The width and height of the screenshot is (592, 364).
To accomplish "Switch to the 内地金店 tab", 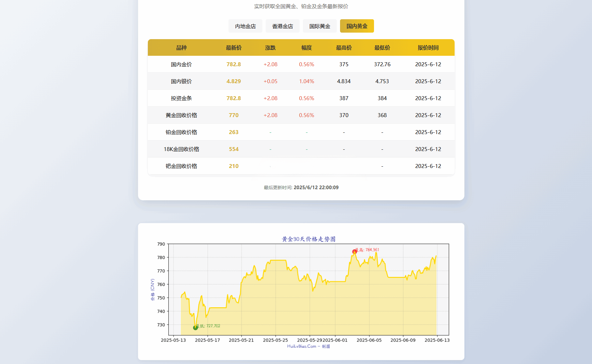I will tap(245, 26).
